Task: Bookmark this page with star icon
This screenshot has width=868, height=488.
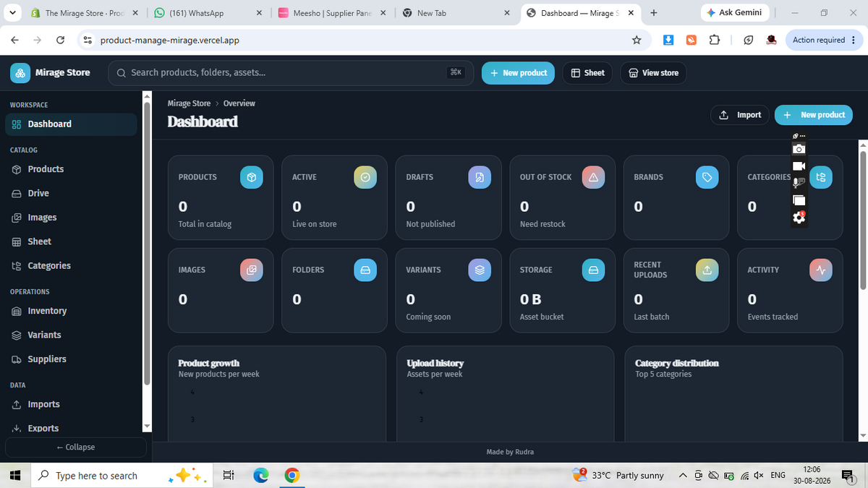Action: (x=637, y=40)
